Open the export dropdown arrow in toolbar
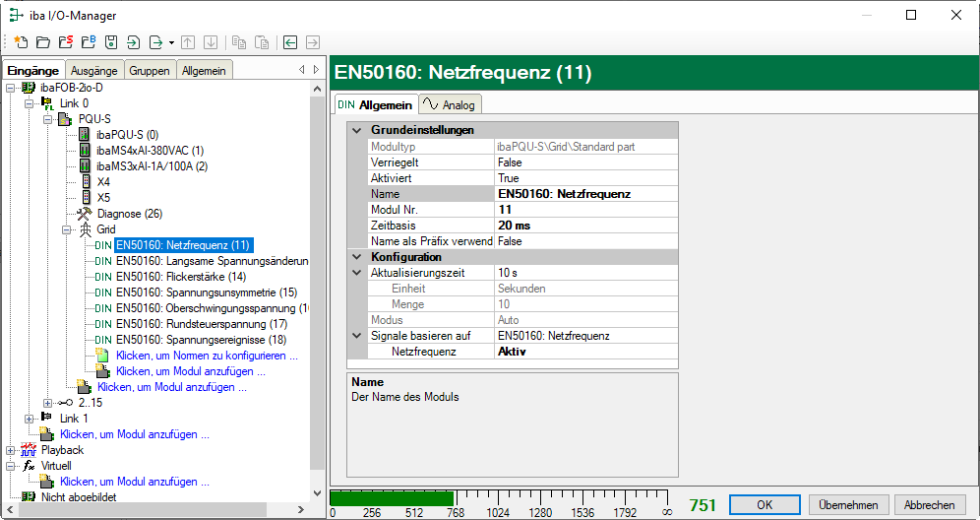Viewport: 980px width, 520px height. click(171, 42)
